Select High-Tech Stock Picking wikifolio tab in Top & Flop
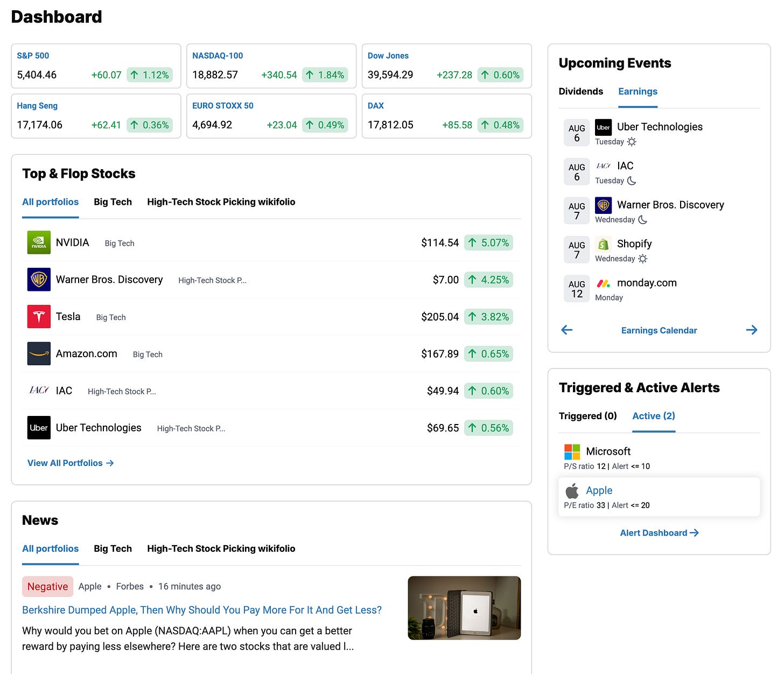The width and height of the screenshot is (784, 674). click(x=221, y=202)
